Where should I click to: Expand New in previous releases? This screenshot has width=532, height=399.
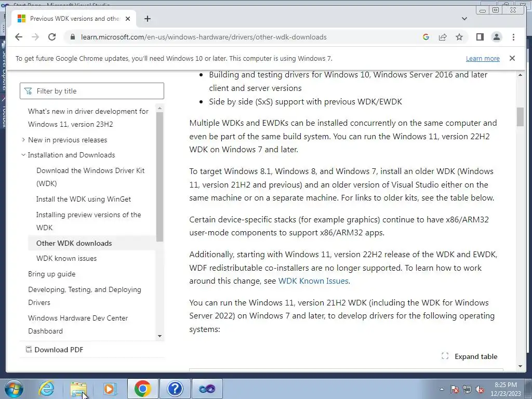pos(68,140)
